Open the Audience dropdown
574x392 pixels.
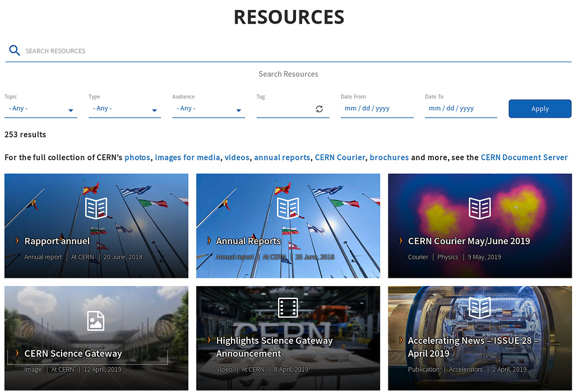(x=209, y=108)
